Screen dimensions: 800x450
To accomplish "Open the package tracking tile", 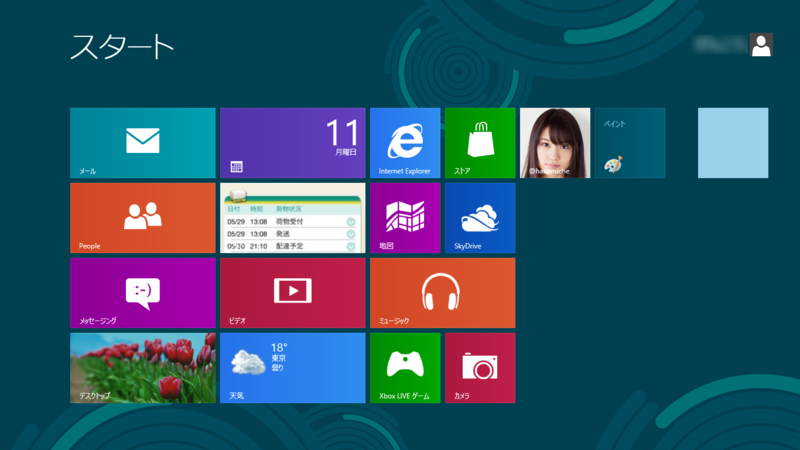I will [x=293, y=218].
